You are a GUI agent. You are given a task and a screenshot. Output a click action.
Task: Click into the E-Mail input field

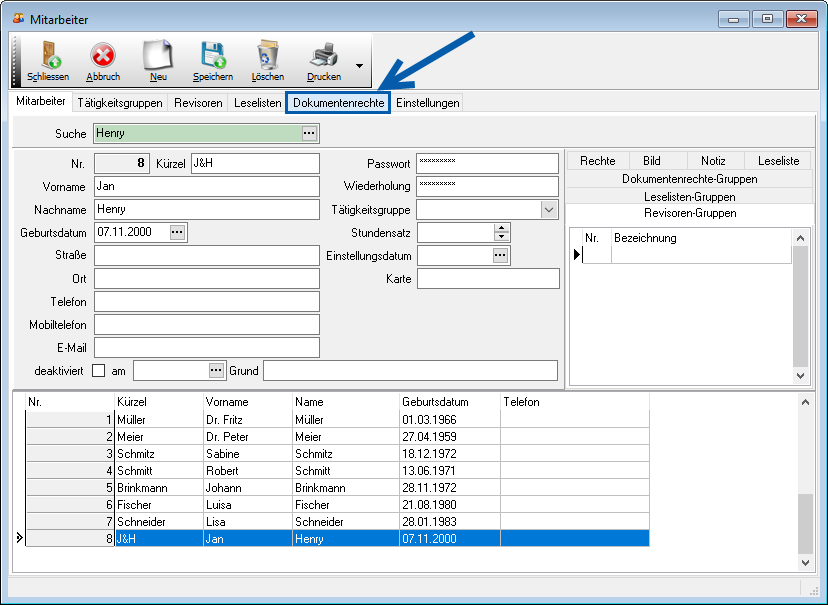(206, 347)
